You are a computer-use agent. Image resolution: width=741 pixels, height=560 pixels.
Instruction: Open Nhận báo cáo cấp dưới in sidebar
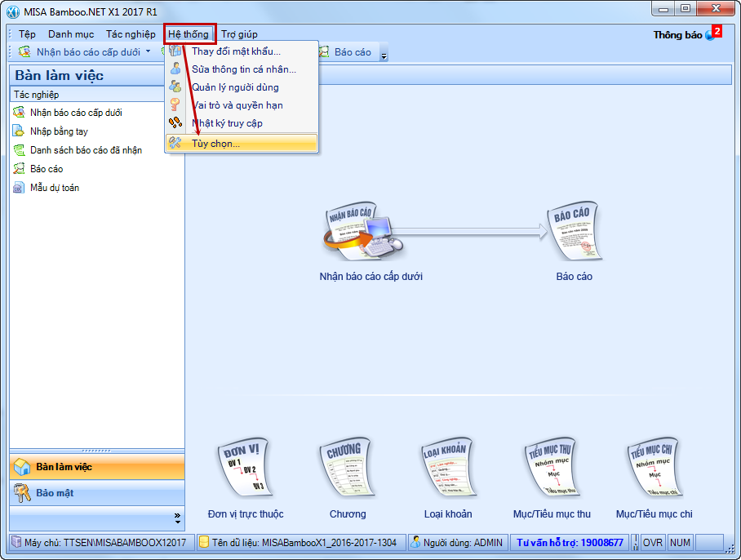coord(76,113)
